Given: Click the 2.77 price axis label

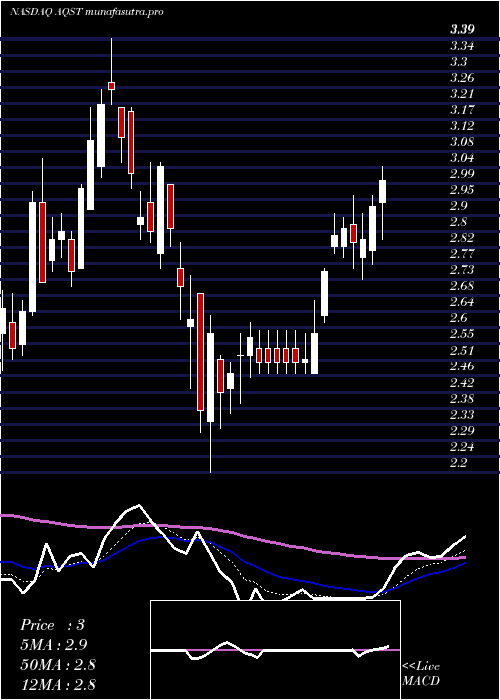Looking at the screenshot, I should (x=462, y=254).
